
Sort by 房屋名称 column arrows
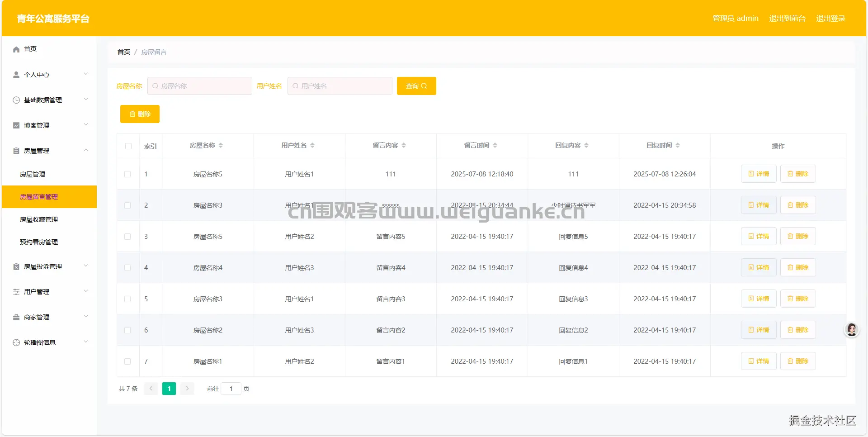tap(221, 145)
